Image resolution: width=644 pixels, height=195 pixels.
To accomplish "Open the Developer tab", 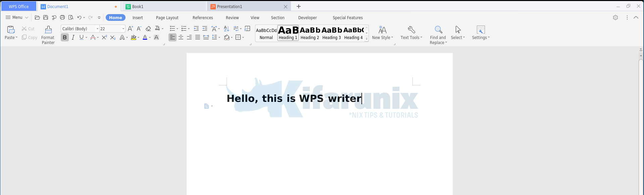I will pyautogui.click(x=307, y=18).
